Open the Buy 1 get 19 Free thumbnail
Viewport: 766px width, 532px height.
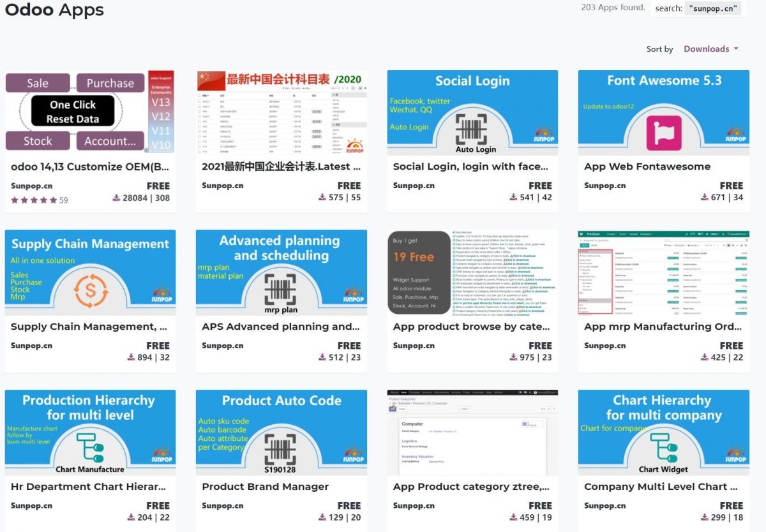pyautogui.click(x=472, y=272)
